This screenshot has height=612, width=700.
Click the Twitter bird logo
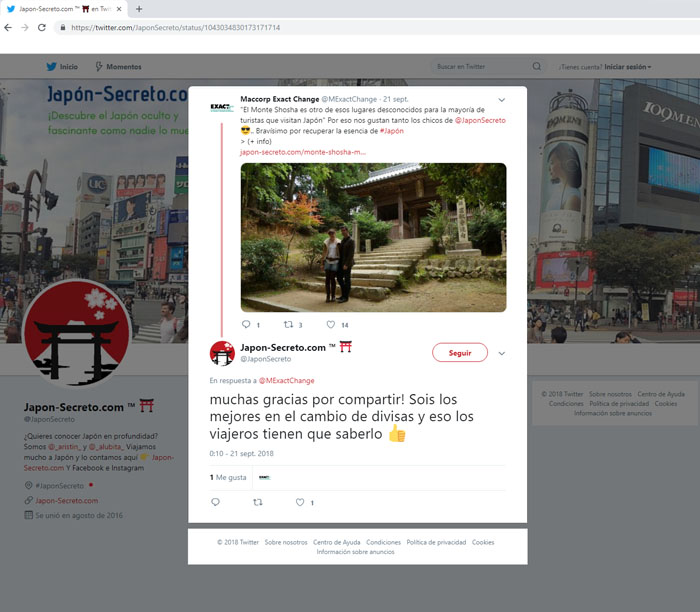51,67
